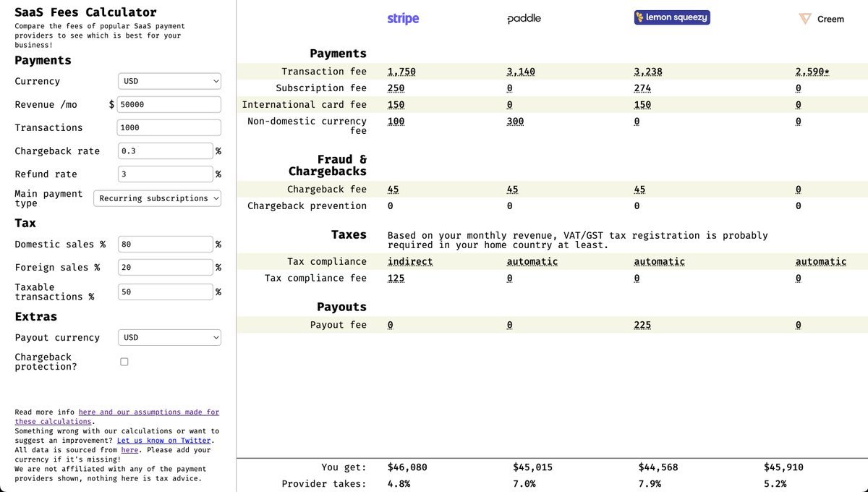The width and height of the screenshot is (868, 492).
Task: Click Stripe non-domestic currency fee 100
Action: [396, 122]
